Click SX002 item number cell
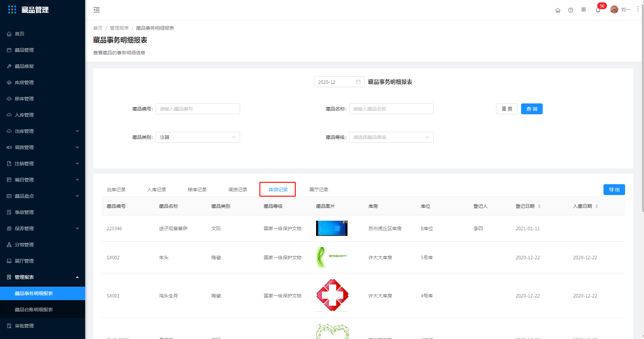The image size is (644, 339). point(113,258)
